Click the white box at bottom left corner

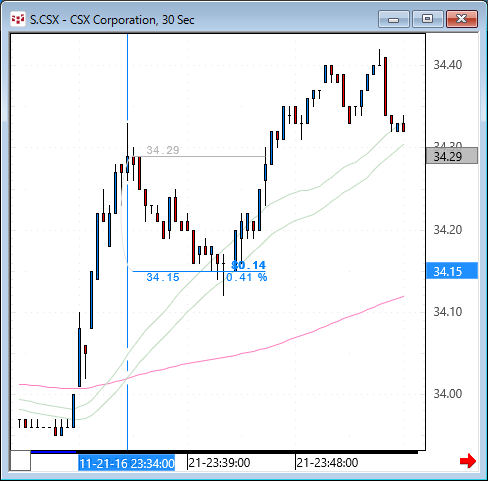(21, 461)
